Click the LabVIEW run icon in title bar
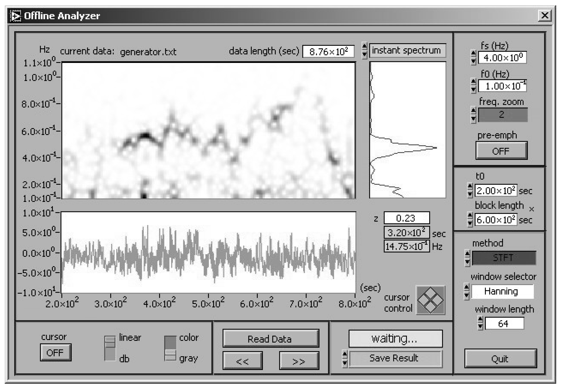 point(16,16)
